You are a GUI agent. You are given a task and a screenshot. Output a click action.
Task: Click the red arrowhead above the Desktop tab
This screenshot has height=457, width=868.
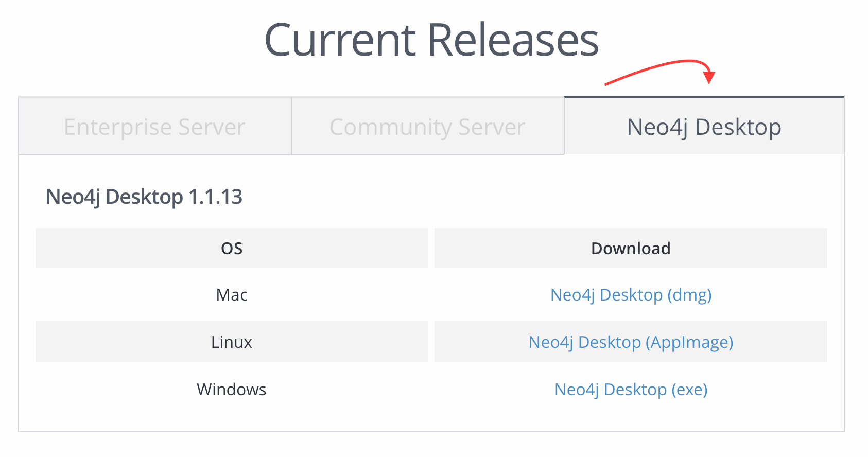click(709, 77)
